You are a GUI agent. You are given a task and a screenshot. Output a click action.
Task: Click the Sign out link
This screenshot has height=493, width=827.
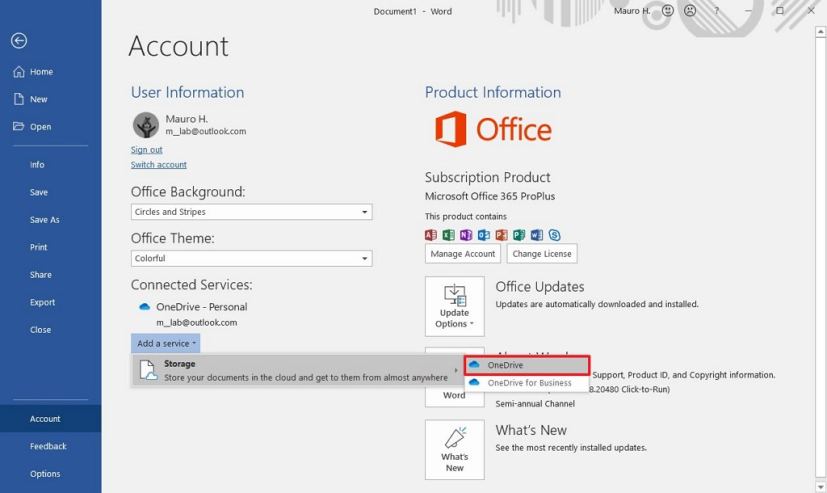[x=147, y=150]
